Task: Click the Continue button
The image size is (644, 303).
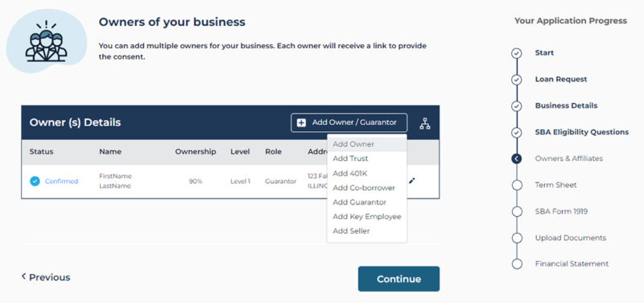Action: [398, 279]
